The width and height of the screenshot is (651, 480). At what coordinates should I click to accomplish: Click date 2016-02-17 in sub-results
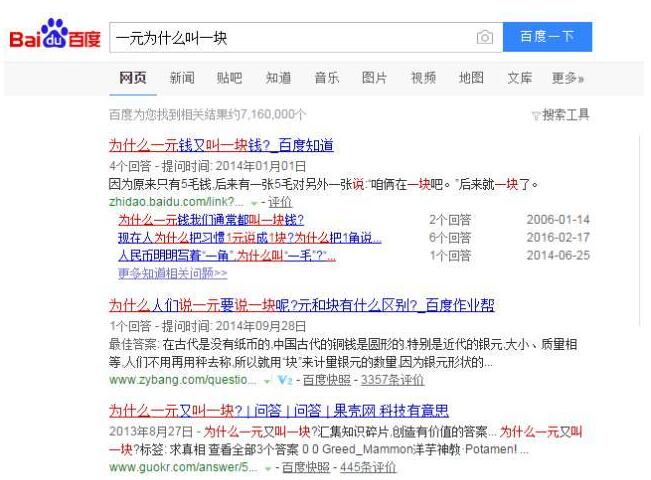558,238
